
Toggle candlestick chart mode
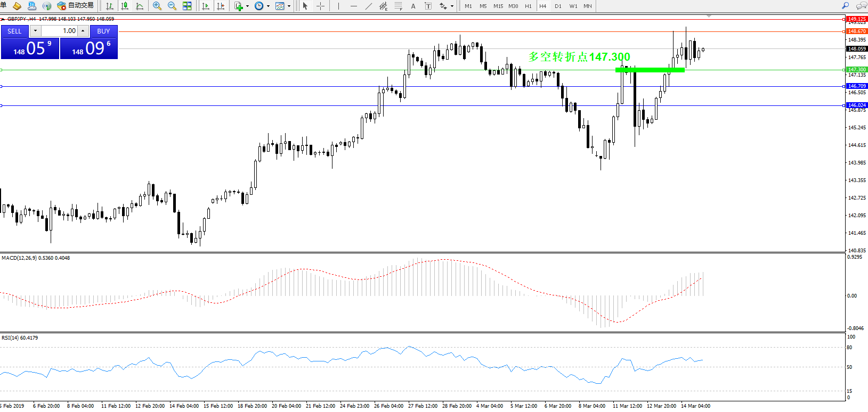pos(125,6)
